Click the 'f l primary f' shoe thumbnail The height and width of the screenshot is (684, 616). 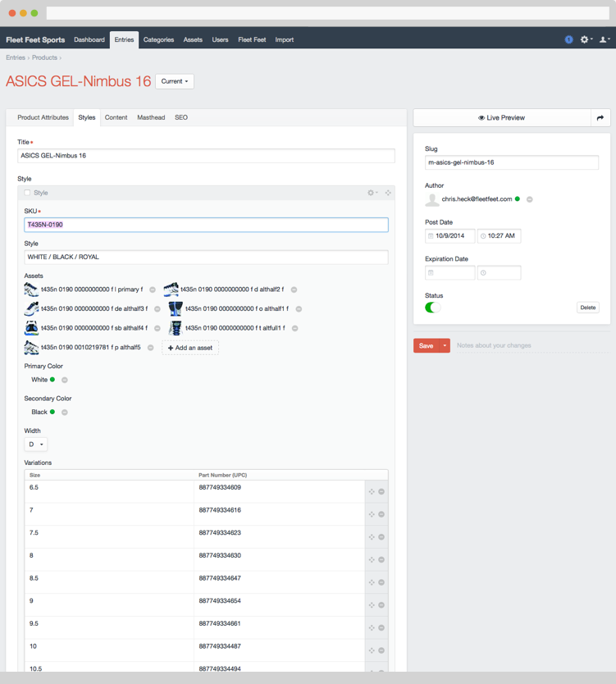coord(31,290)
